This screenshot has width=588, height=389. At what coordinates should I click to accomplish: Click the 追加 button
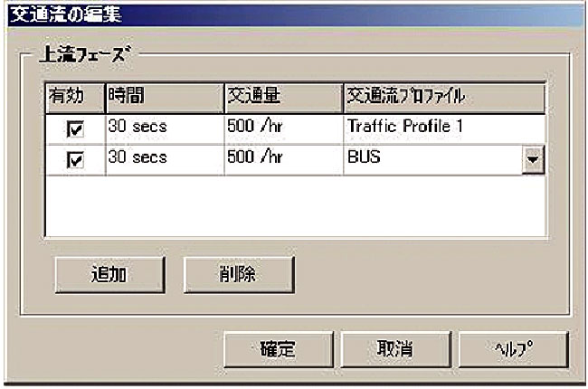tap(109, 275)
